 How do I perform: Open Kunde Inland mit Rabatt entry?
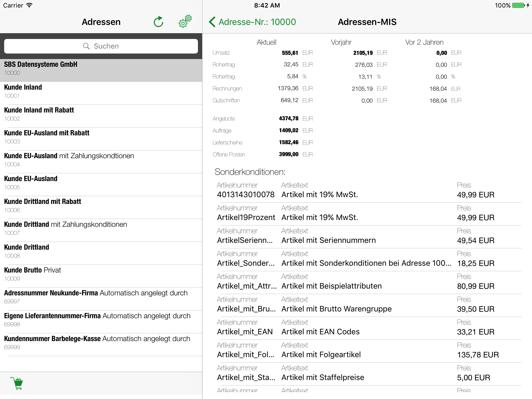(101, 116)
